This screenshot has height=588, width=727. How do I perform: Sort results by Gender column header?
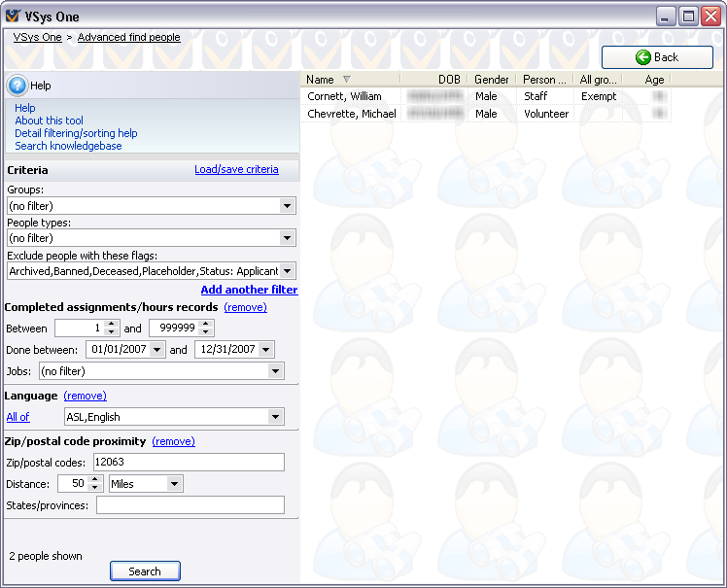pos(492,80)
